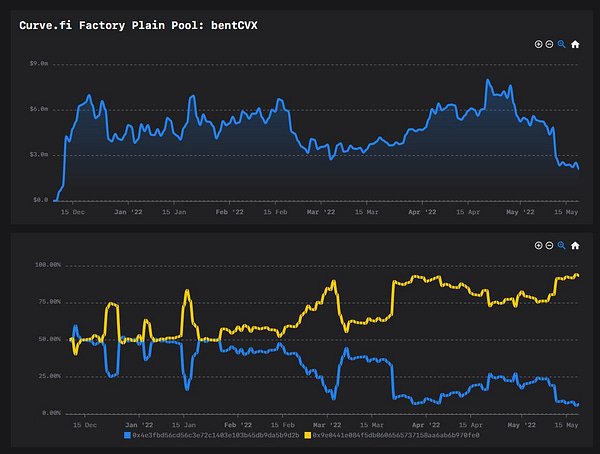
Task: Click the 15 Jan label on bottom chart
Action: [x=184, y=425]
